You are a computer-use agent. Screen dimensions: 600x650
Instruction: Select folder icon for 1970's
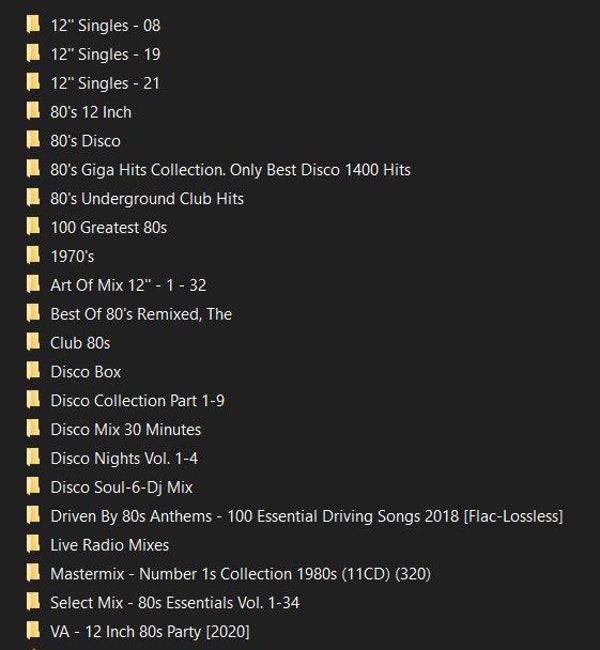(33, 255)
